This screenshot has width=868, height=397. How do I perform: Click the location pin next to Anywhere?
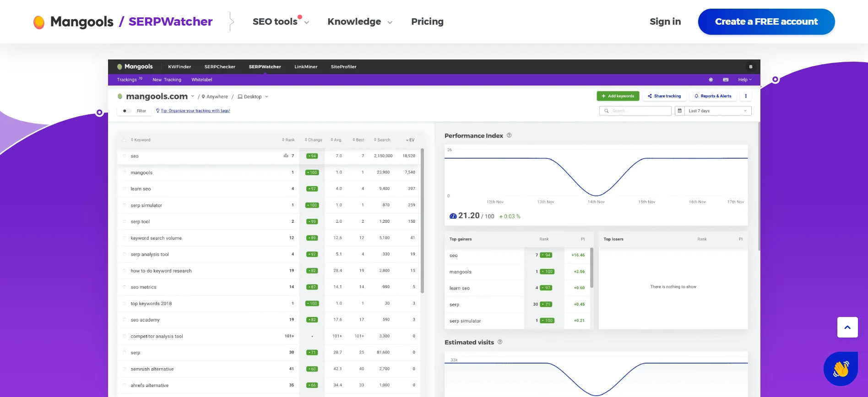[203, 97]
